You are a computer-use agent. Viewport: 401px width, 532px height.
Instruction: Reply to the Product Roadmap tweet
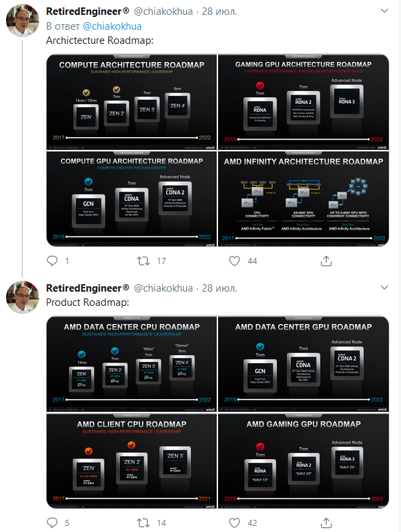click(52, 523)
